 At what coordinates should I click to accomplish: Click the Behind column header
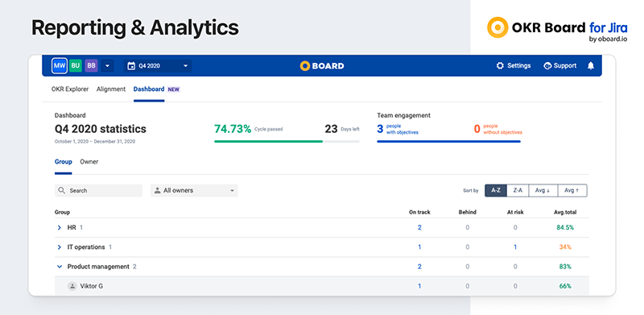point(468,212)
